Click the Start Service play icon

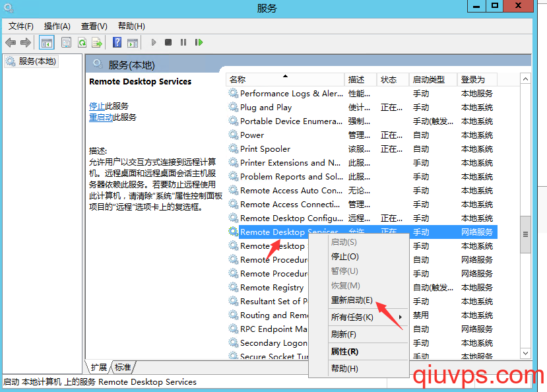154,42
